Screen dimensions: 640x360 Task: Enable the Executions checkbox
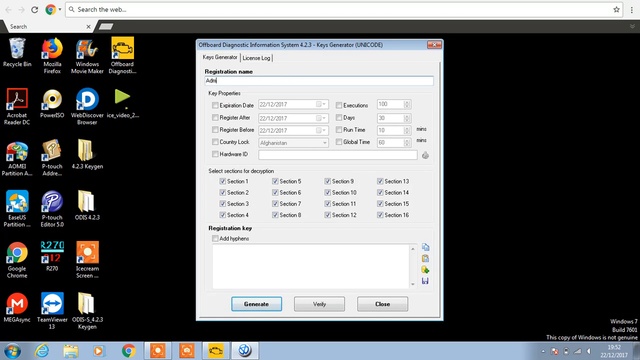pyautogui.click(x=339, y=105)
